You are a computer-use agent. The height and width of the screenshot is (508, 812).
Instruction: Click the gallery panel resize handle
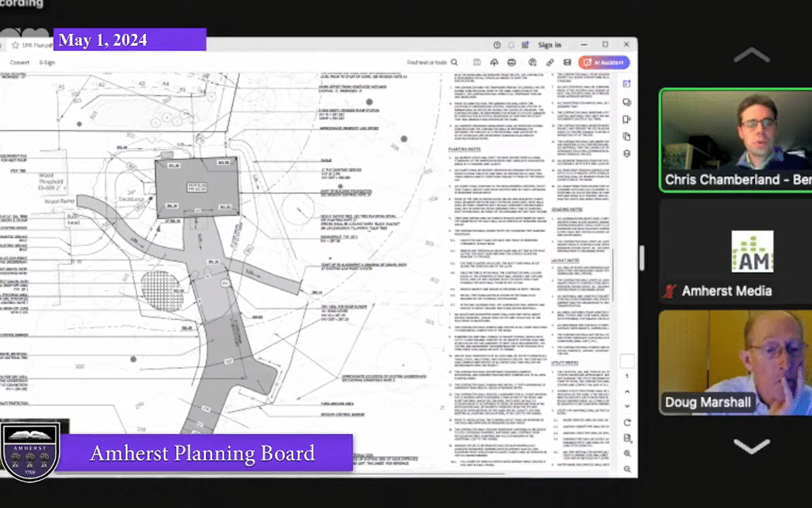point(642,258)
